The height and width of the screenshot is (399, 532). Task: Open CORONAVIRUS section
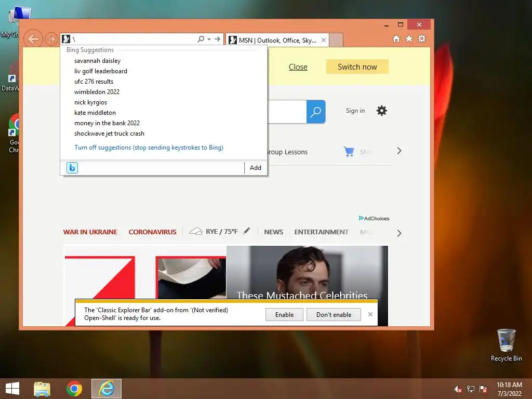[x=152, y=232]
